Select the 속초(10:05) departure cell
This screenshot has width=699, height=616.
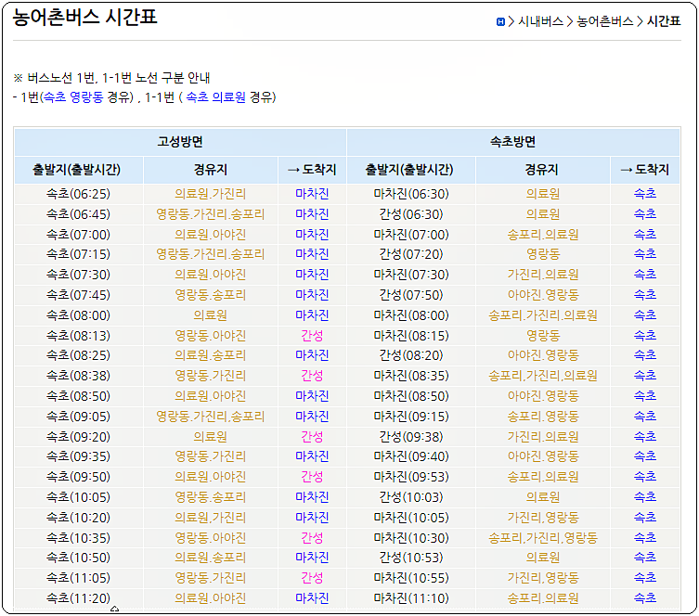79,497
